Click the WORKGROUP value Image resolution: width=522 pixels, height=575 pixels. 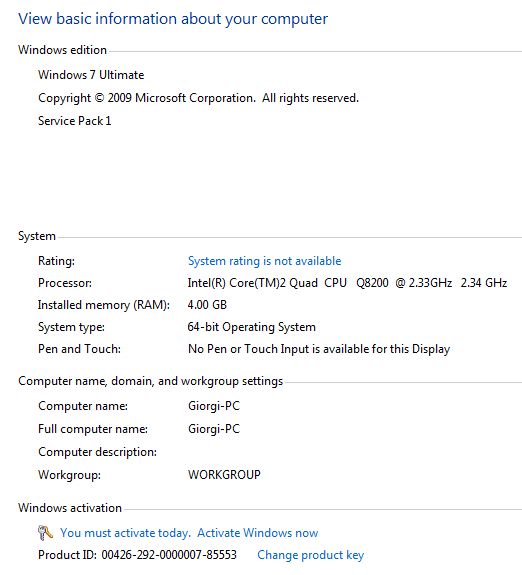pos(224,475)
